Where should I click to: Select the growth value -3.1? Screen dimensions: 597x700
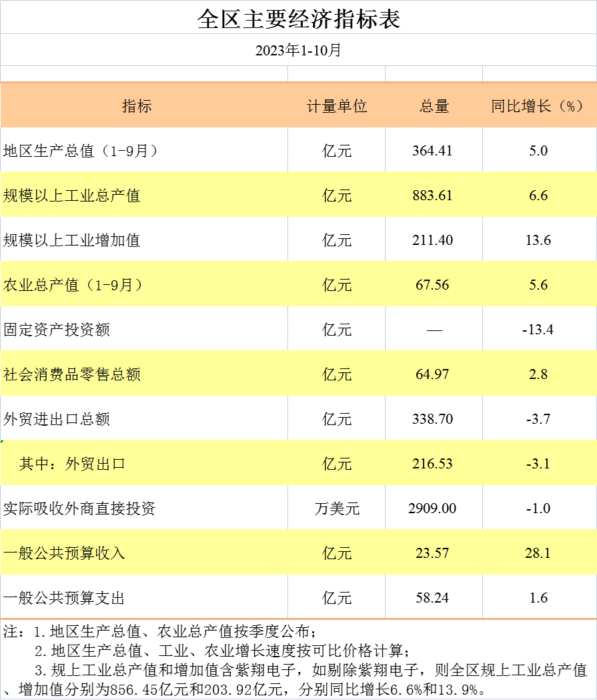[538, 463]
